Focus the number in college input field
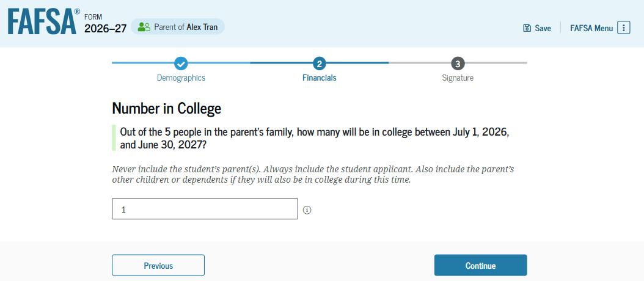 coord(205,209)
